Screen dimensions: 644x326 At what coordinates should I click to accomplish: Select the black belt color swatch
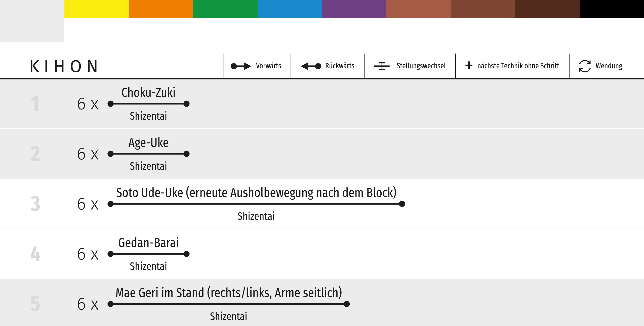[x=612, y=9]
